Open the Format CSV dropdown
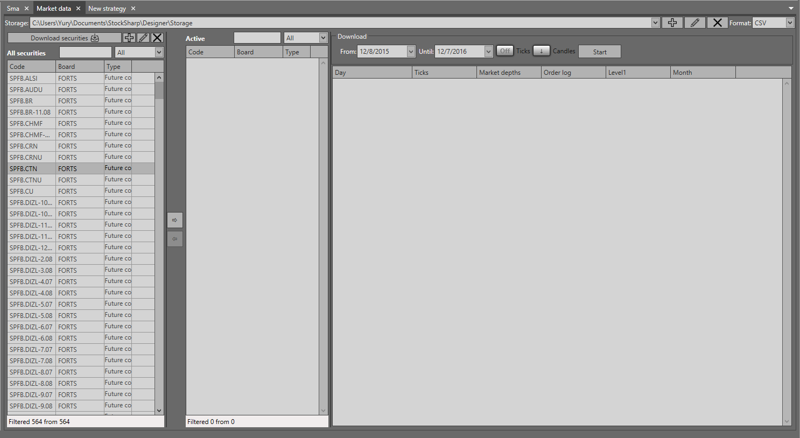 coord(773,22)
